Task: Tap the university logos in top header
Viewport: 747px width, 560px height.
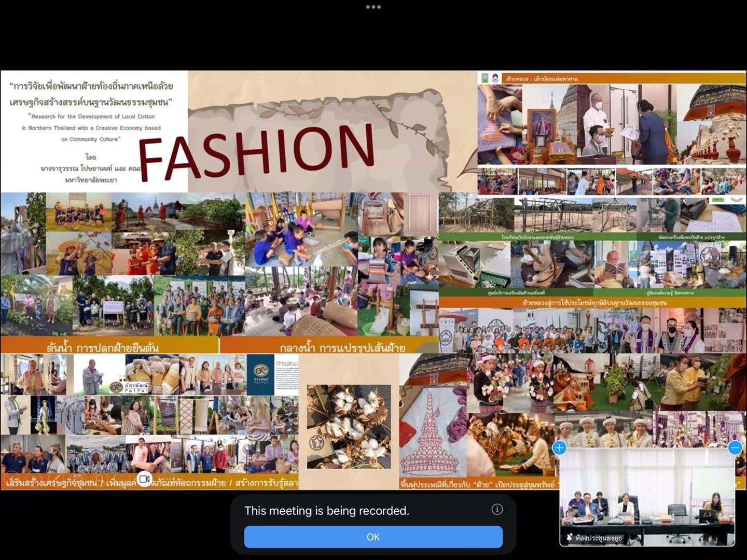Action: (x=490, y=78)
